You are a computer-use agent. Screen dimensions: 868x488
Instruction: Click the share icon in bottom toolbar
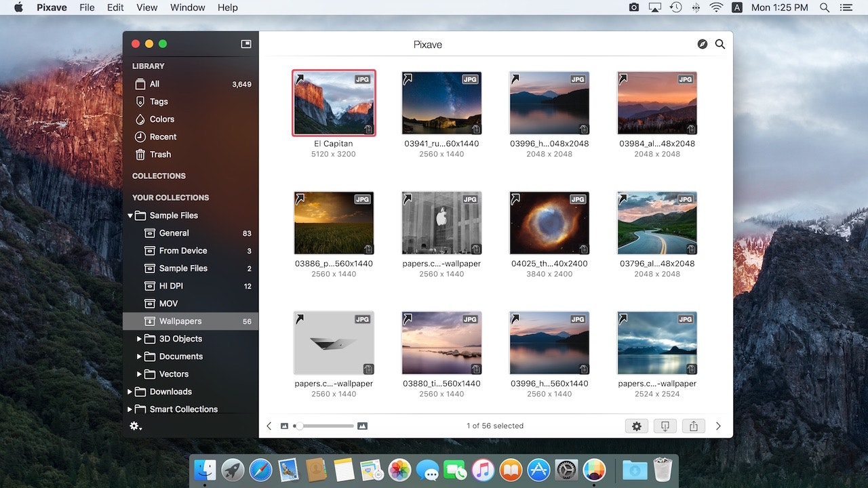coord(693,426)
